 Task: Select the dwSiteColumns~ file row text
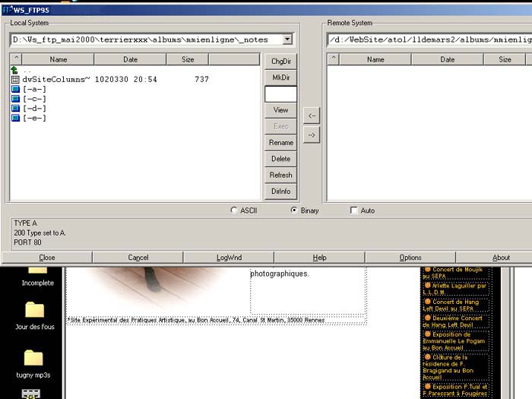pyautogui.click(x=116, y=79)
